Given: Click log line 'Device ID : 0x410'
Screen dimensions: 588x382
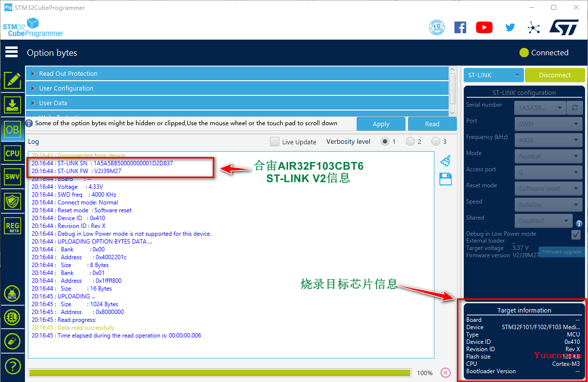Looking at the screenshot, I should pos(68,218).
